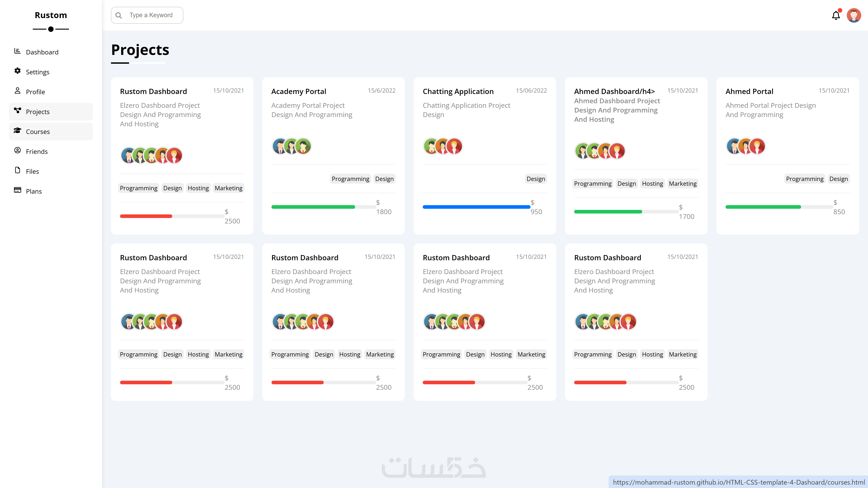Image resolution: width=868 pixels, height=488 pixels.
Task: Click the Dashboard chart icon in sidebar
Action: (x=18, y=51)
